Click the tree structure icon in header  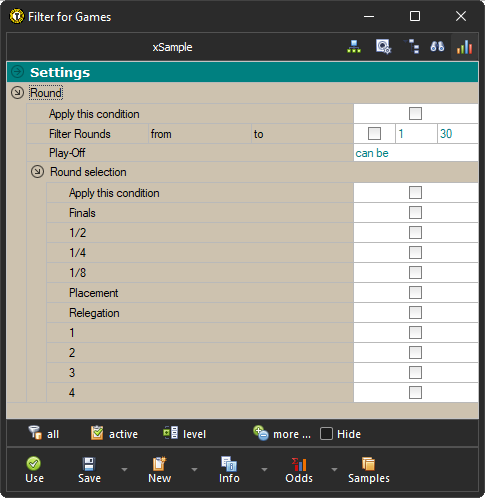(412, 47)
